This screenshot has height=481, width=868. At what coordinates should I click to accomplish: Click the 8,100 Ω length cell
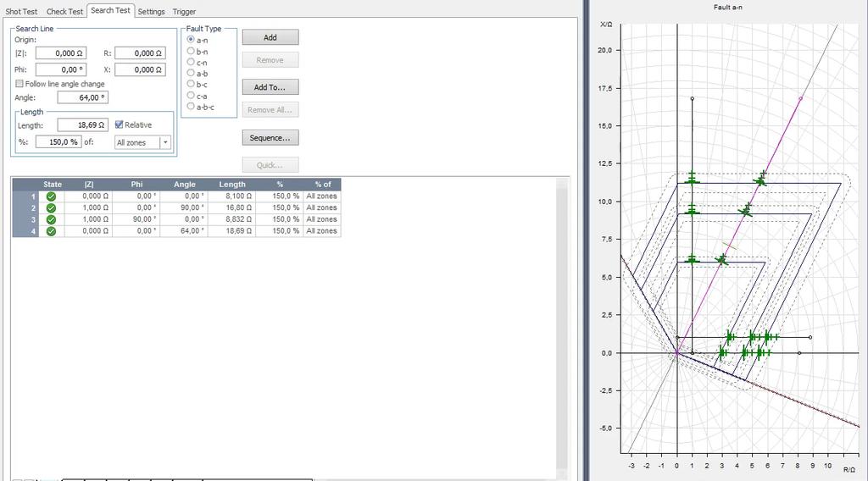tap(232, 196)
